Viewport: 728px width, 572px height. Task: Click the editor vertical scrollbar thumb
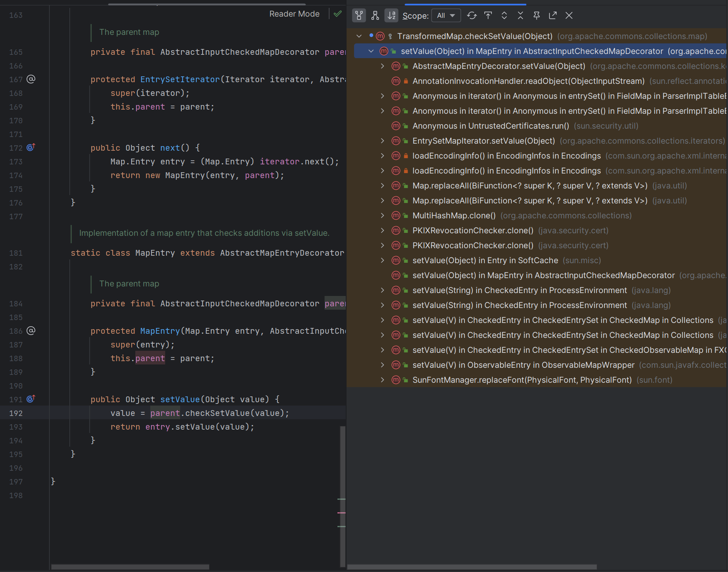(x=342, y=496)
